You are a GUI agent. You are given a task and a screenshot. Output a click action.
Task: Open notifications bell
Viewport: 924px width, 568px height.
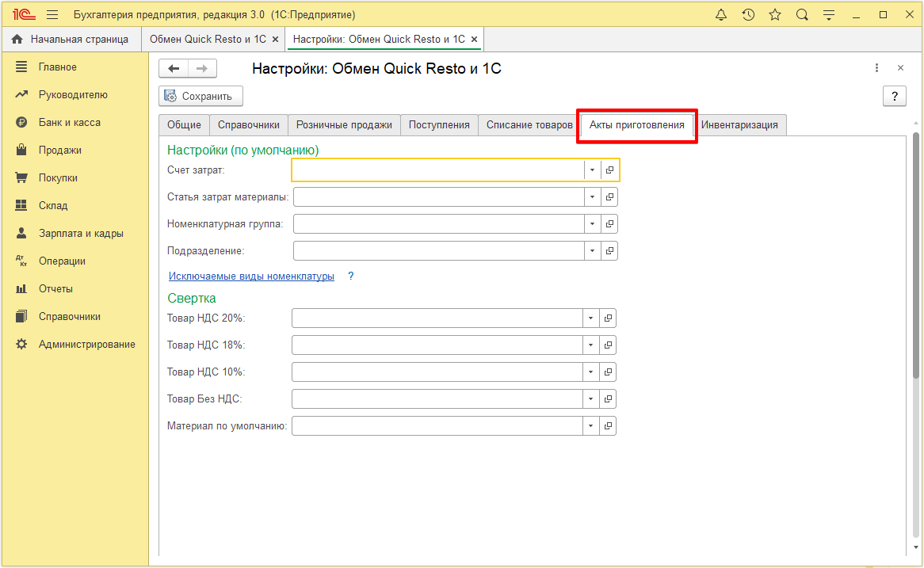[720, 15]
